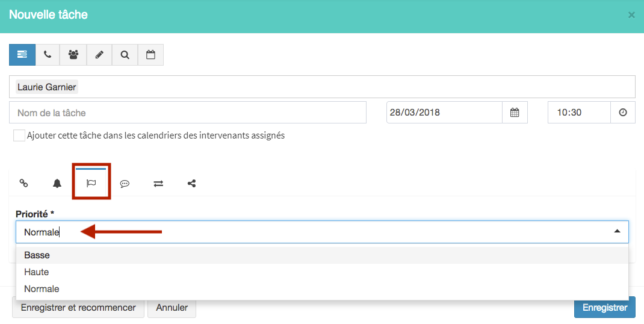
Task: Select the calendar event task type
Action: click(x=150, y=55)
